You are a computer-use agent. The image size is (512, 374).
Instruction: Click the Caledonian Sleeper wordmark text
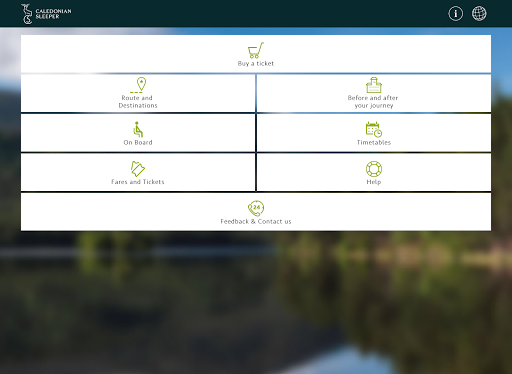tap(53, 14)
